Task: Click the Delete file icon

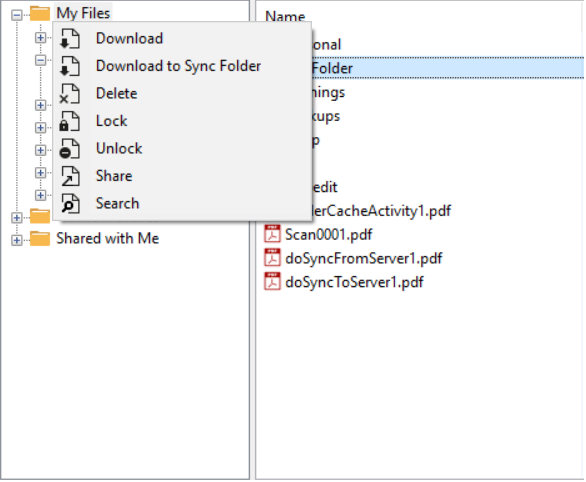Action: tap(70, 93)
